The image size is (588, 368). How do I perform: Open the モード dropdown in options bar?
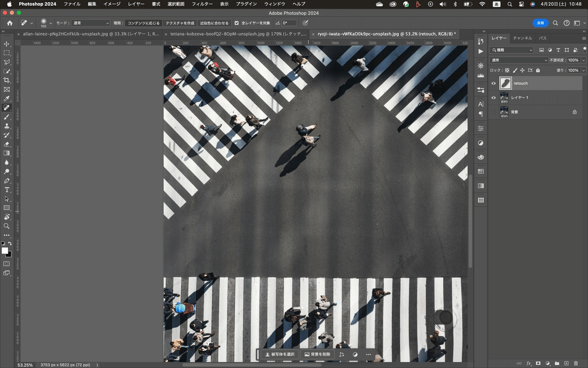(91, 23)
